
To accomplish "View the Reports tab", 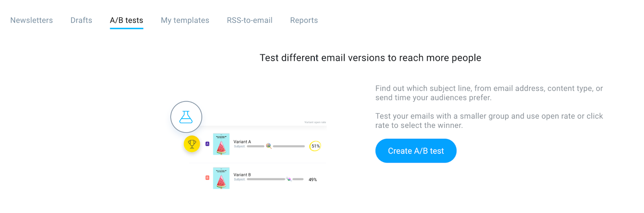I will [x=304, y=20].
